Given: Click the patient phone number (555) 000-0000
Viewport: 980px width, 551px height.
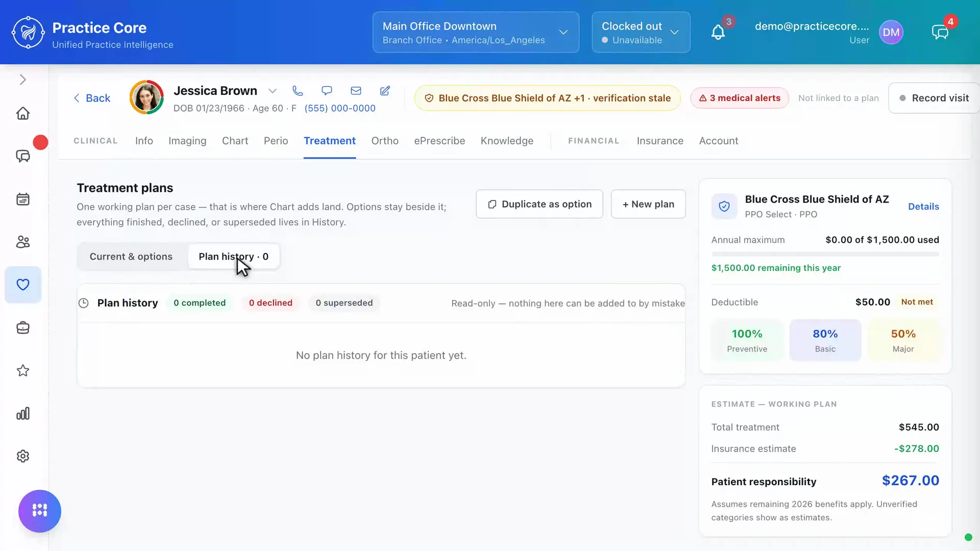Looking at the screenshot, I should tap(340, 108).
